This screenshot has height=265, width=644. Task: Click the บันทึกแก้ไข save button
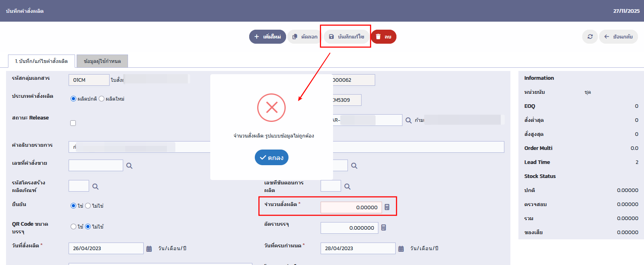347,36
